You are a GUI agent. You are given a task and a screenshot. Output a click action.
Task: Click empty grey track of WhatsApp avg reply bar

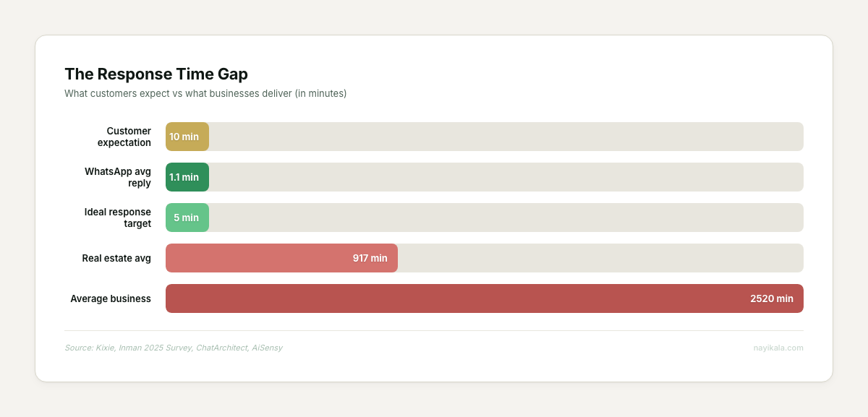point(506,177)
